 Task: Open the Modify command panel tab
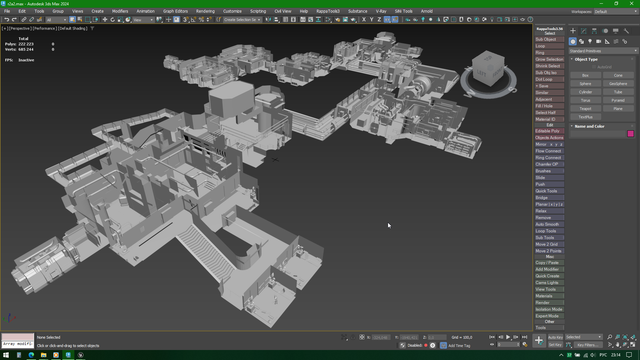pos(584,31)
